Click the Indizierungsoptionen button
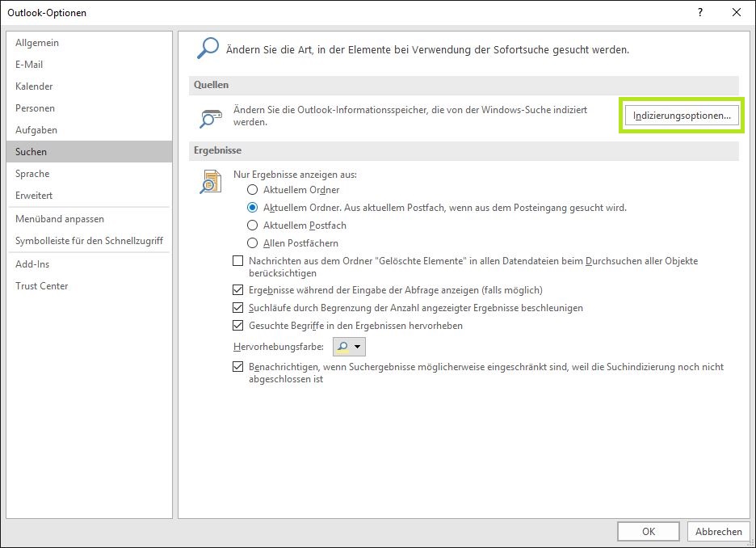Image resolution: width=756 pixels, height=548 pixels. (682, 116)
